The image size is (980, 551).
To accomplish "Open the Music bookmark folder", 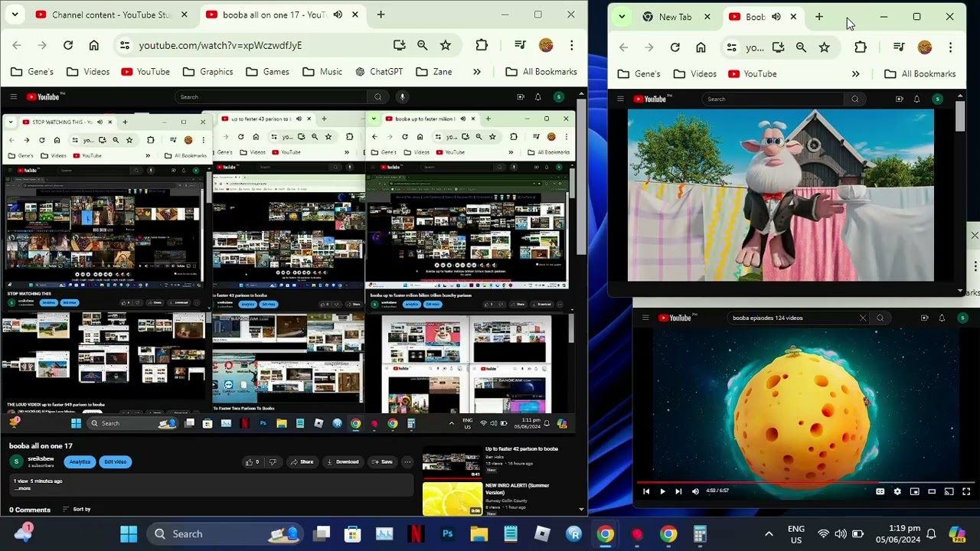I will [322, 72].
